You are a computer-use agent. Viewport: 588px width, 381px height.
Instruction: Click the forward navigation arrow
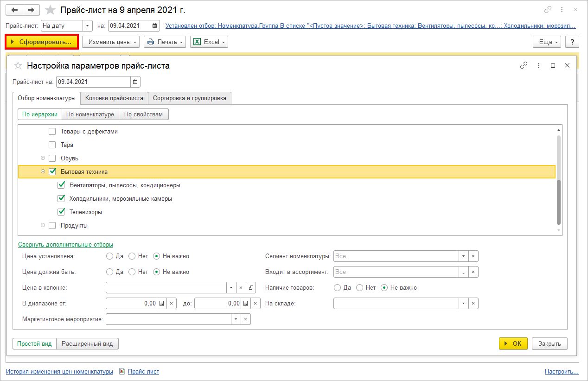(x=31, y=10)
